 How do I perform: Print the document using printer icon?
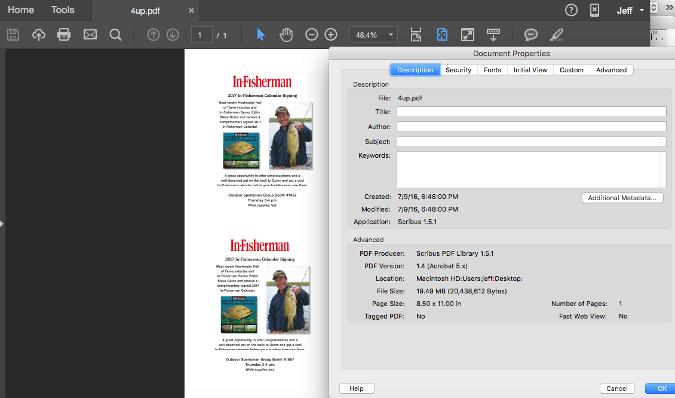[x=64, y=34]
